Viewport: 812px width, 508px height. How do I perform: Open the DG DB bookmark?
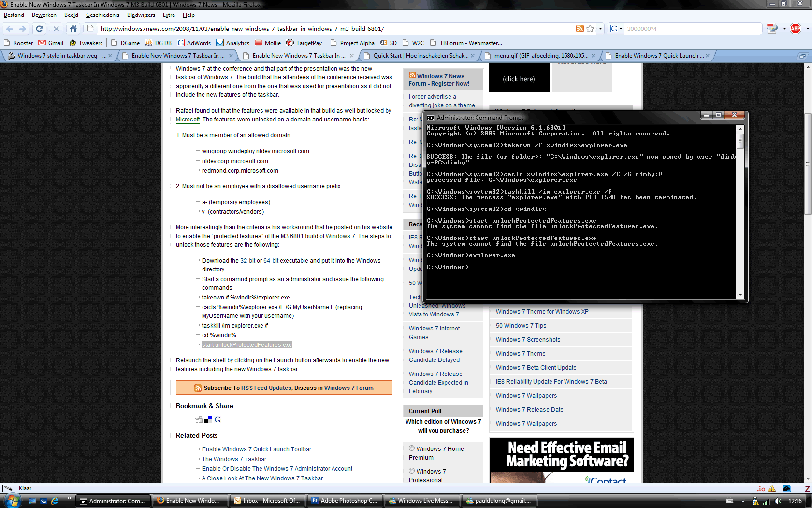[x=158, y=43]
